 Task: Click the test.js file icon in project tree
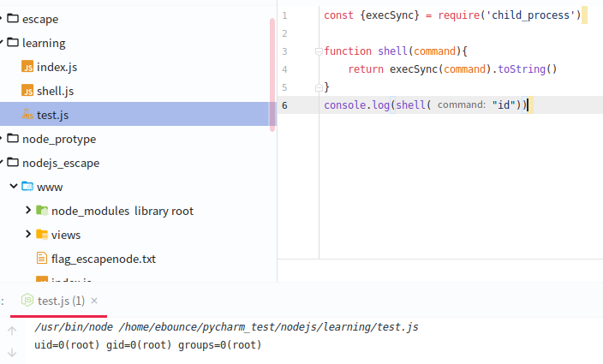[27, 115]
